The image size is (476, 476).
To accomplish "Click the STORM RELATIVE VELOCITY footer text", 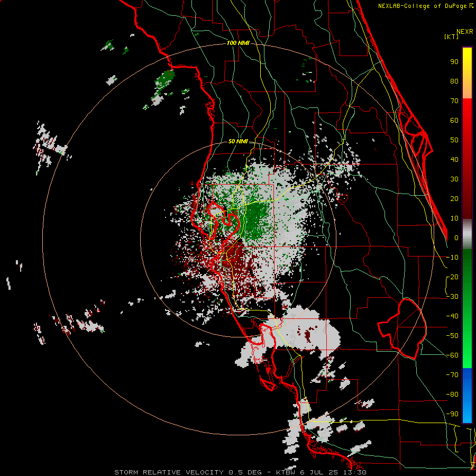I will pos(169,472).
